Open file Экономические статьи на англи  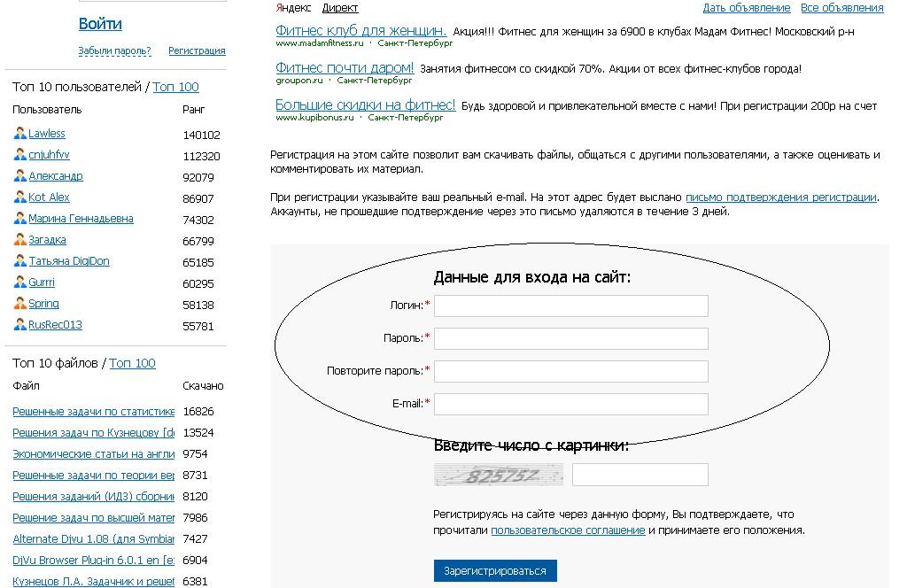click(x=94, y=454)
